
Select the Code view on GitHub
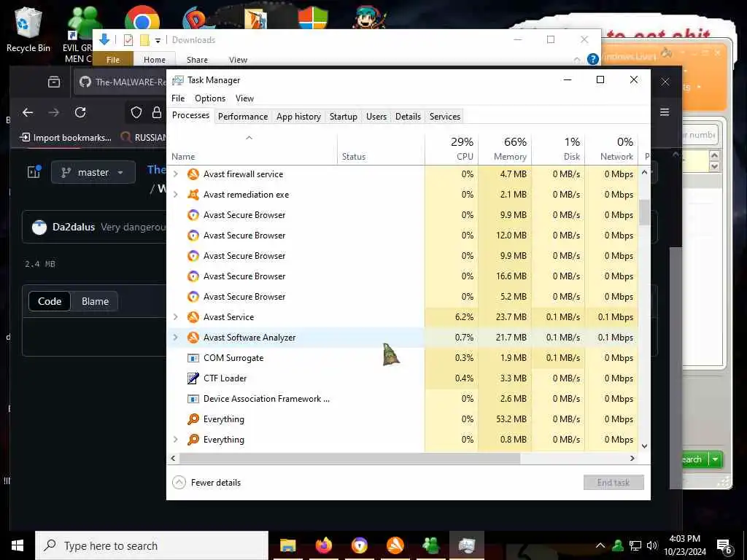[50, 301]
